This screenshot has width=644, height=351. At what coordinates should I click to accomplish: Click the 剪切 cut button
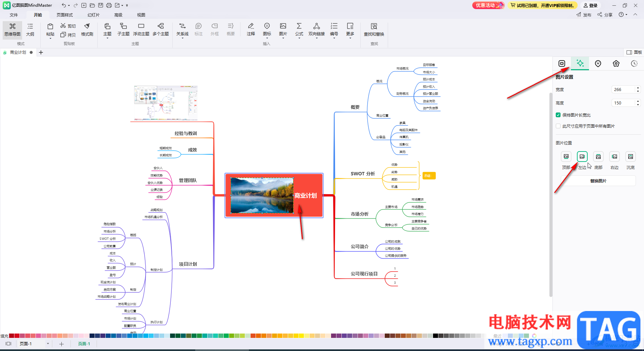[68, 26]
